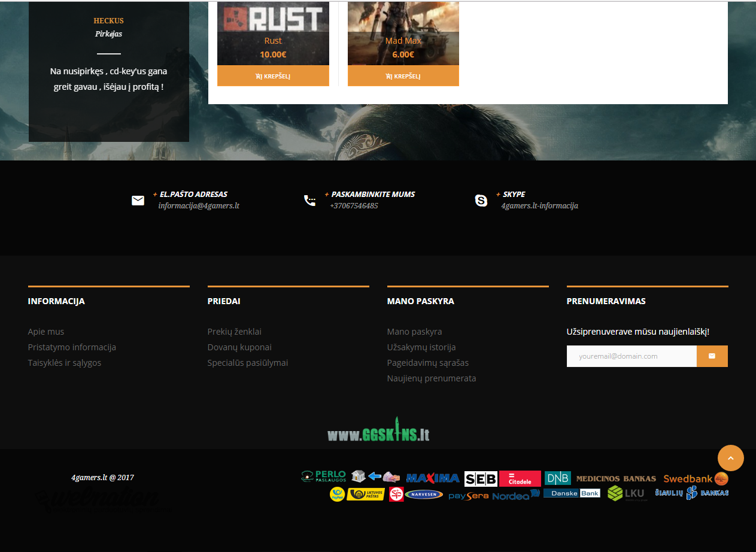Image resolution: width=756 pixels, height=552 pixels.
Task: Add Mad Max to cart button
Action: (x=403, y=76)
